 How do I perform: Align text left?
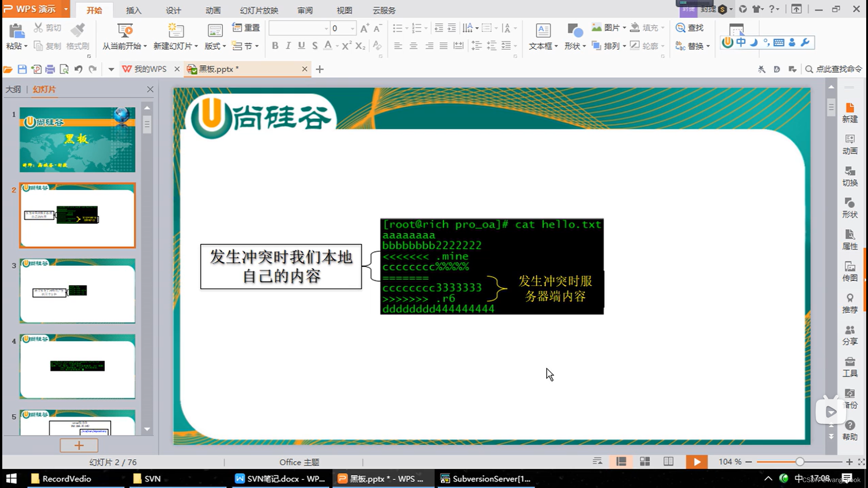[398, 46]
